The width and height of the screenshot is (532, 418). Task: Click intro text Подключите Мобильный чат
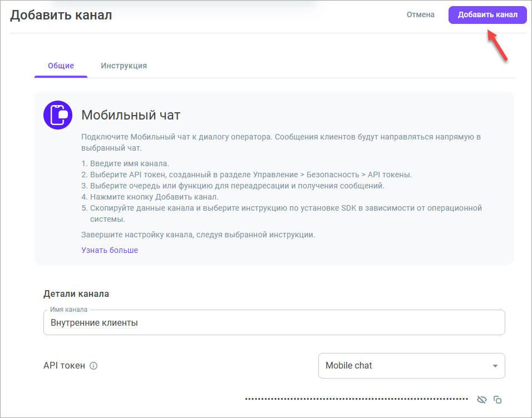click(x=281, y=142)
